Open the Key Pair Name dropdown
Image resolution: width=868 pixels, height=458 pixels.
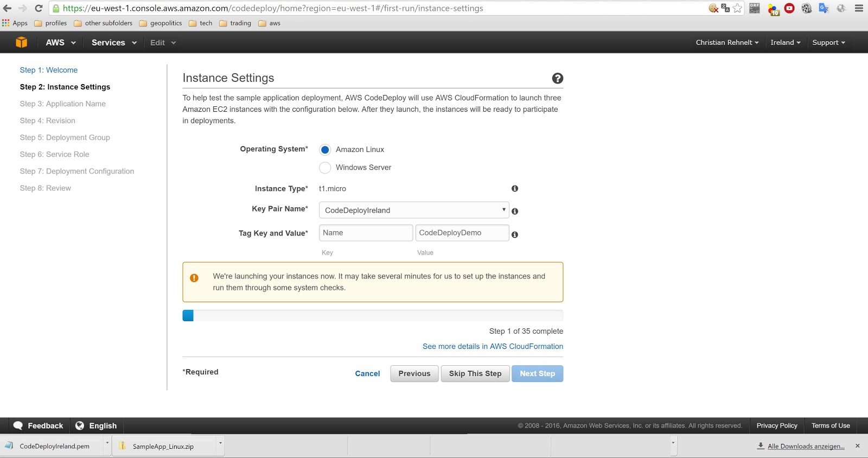point(413,210)
